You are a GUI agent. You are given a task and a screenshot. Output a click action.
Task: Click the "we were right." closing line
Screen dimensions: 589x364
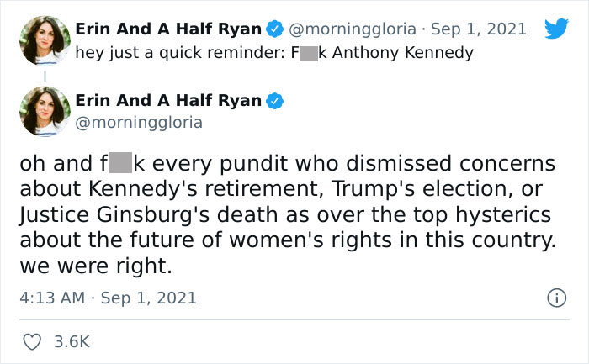95,266
